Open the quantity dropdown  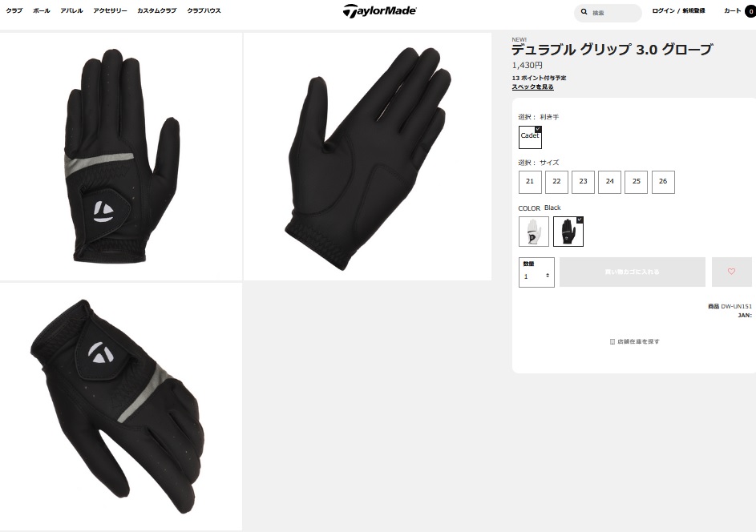(536, 272)
